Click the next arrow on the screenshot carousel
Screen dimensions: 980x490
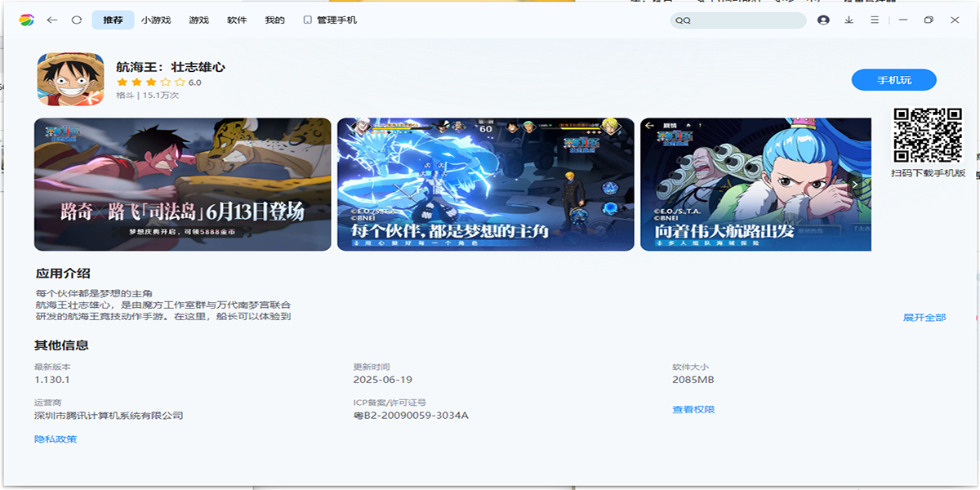tap(855, 185)
